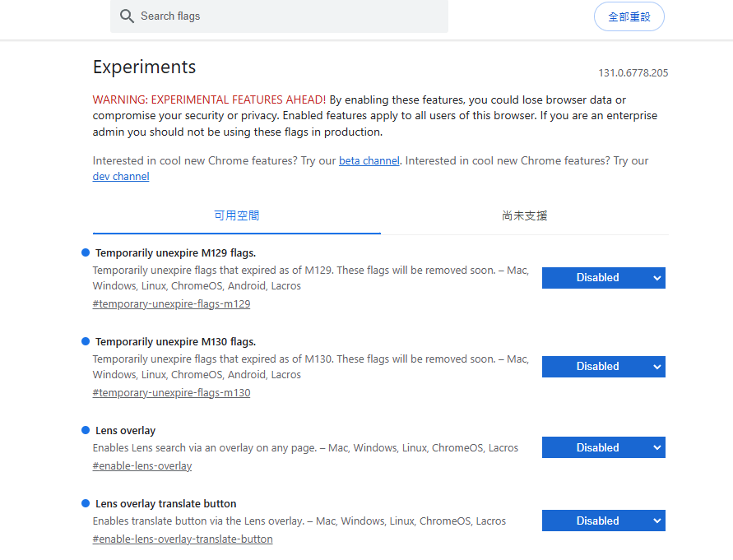Follow the #temporary-unexpire-flags-m130 anchor link
This screenshot has width=733, height=560.
tap(171, 393)
